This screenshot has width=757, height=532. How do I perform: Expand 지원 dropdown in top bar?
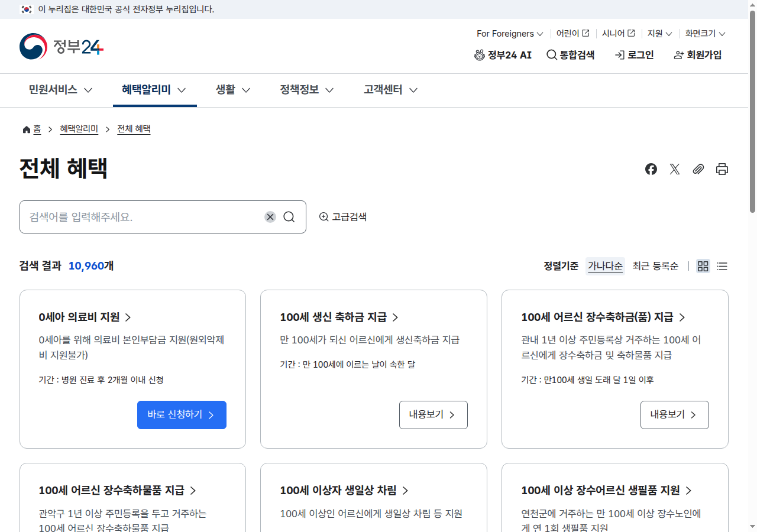tap(659, 34)
